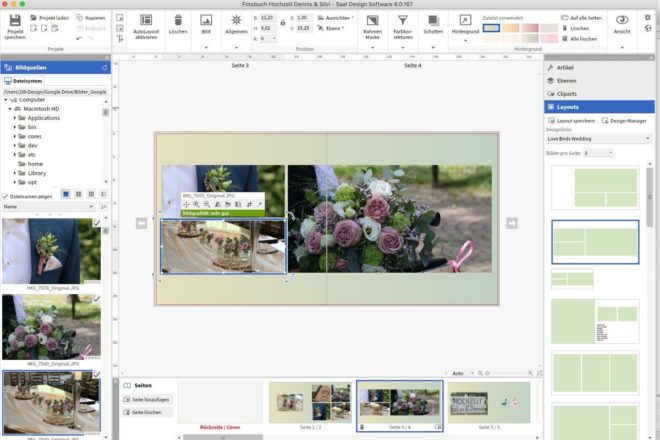Open the Allgemein settings icon
The height and width of the screenshot is (440, 660).
(x=236, y=20)
